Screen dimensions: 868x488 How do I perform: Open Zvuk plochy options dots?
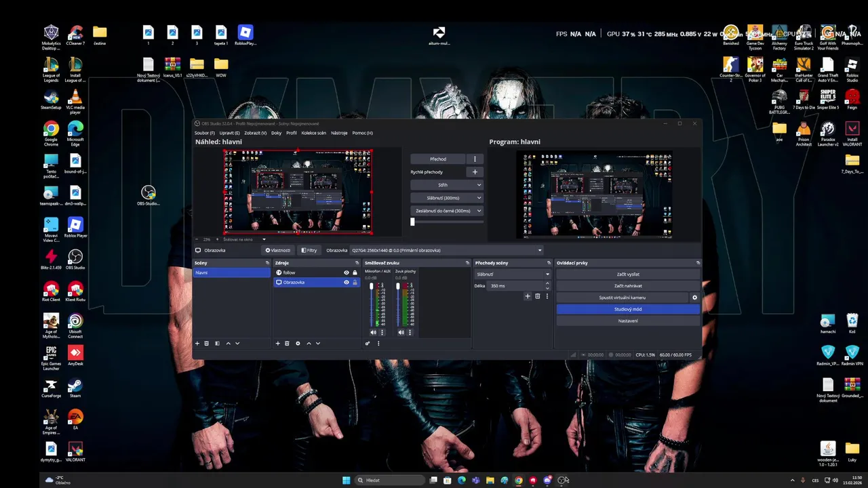pyautogui.click(x=410, y=332)
